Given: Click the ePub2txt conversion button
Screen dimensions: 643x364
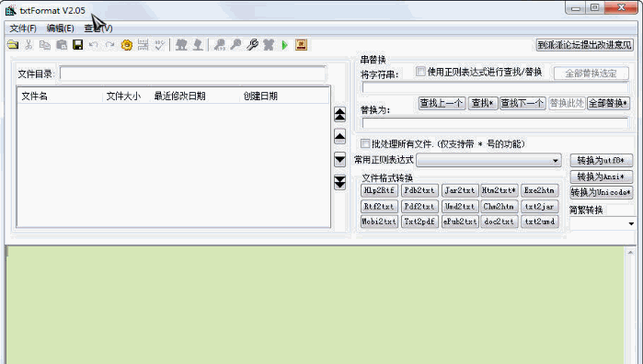Looking at the screenshot, I should (460, 222).
